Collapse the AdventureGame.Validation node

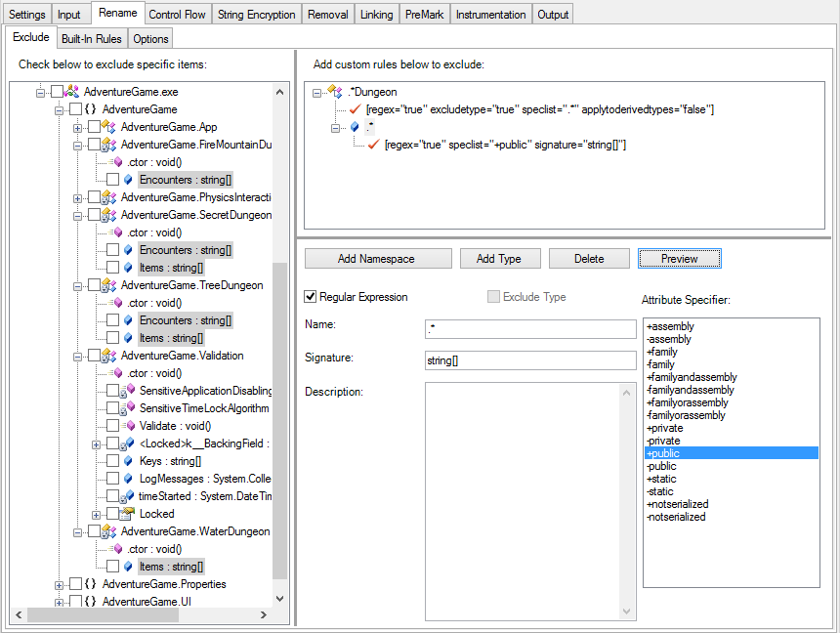coord(77,356)
